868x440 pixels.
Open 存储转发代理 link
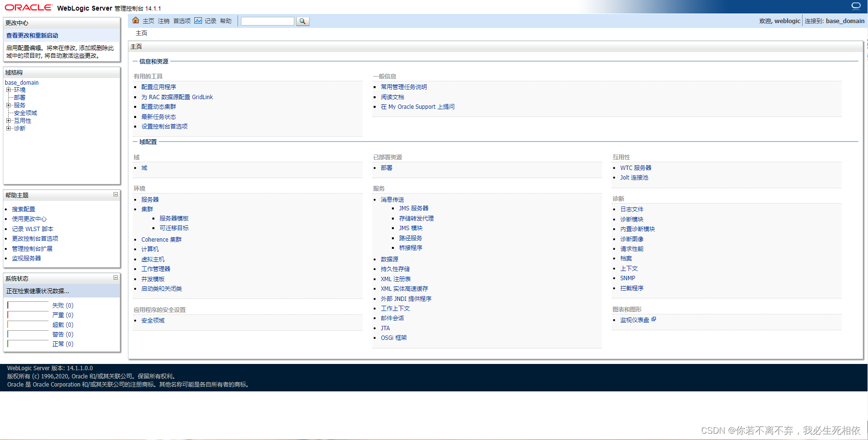coord(416,219)
